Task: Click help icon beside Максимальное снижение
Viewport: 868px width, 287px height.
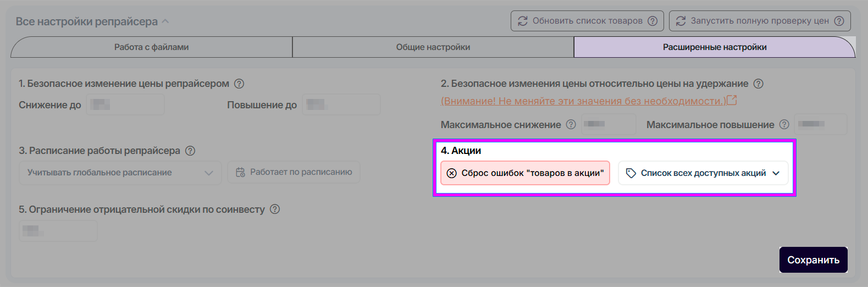Action: (x=571, y=125)
